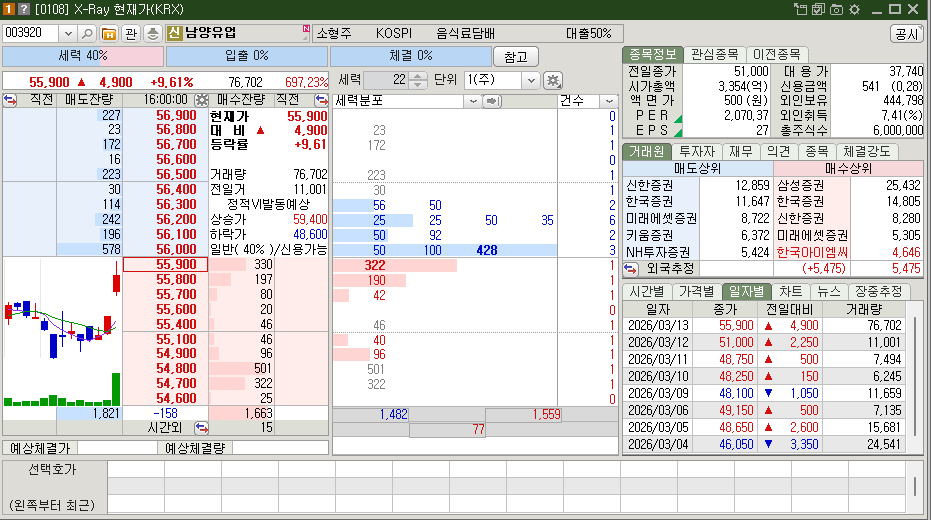Click the 관 watchlist button icon
This screenshot has height=520, width=931.
tap(131, 33)
